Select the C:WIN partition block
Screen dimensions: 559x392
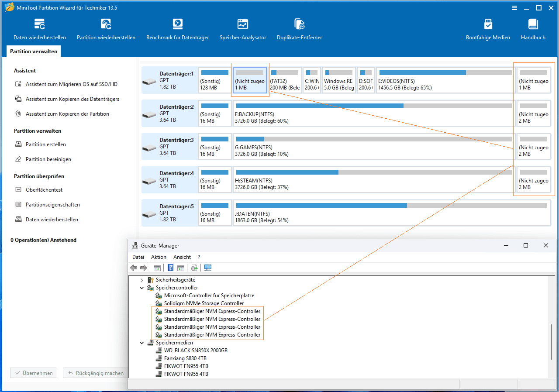pyautogui.click(x=312, y=80)
